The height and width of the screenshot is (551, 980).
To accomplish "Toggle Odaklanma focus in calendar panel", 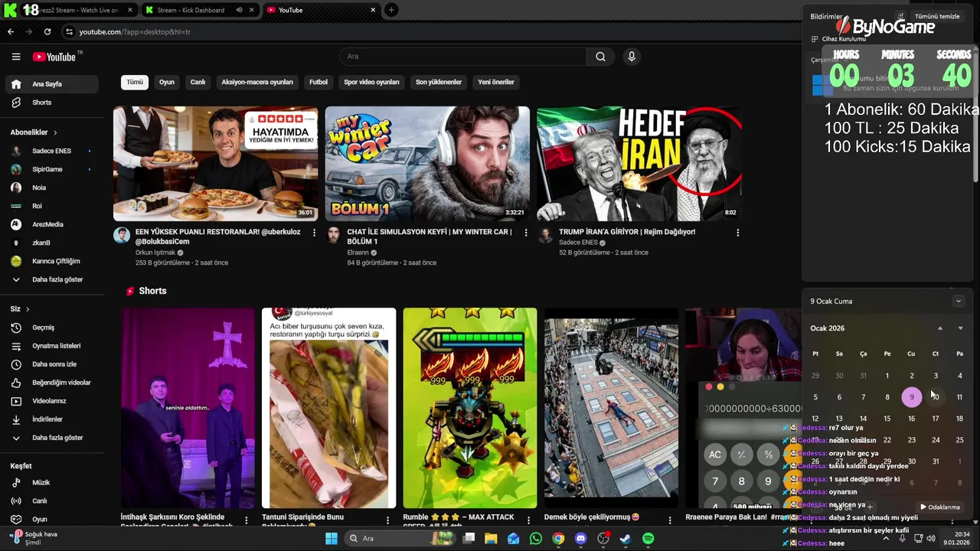I will point(939,507).
